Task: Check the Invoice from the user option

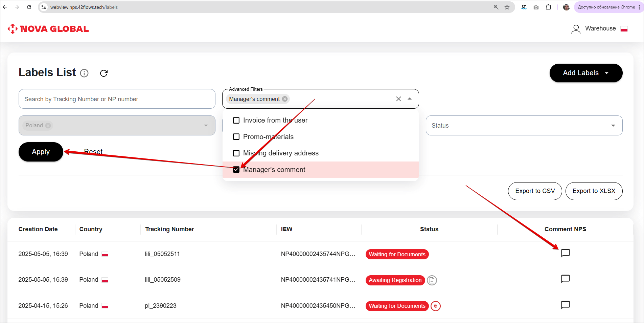Action: pyautogui.click(x=236, y=121)
